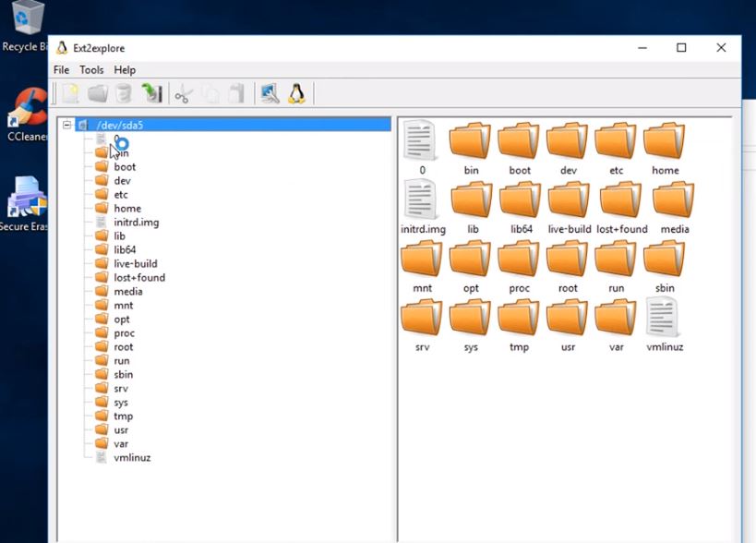Screen dimensions: 756x543
Task: Select the Recycle Bin desktop icon
Action: click(24, 27)
